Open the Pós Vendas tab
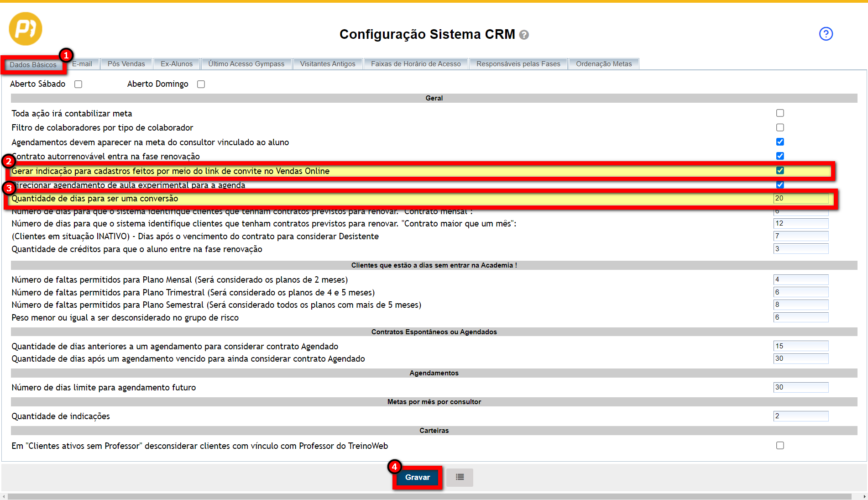 click(x=126, y=64)
